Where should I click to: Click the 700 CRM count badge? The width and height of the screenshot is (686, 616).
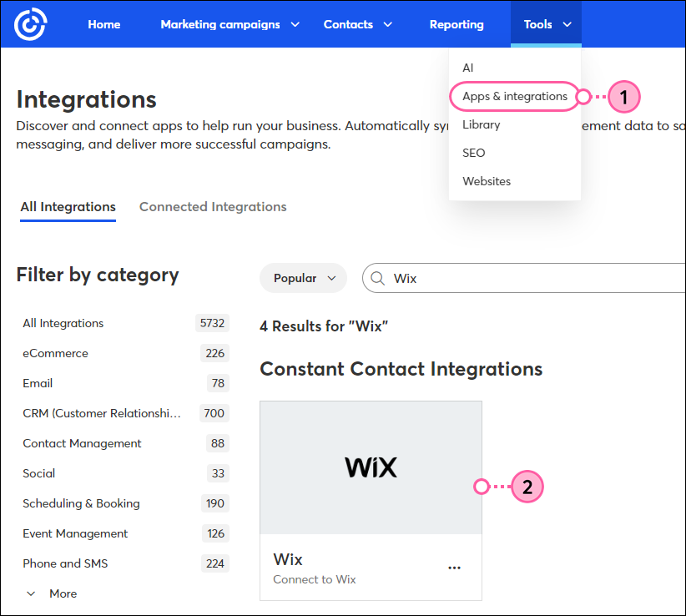click(214, 413)
